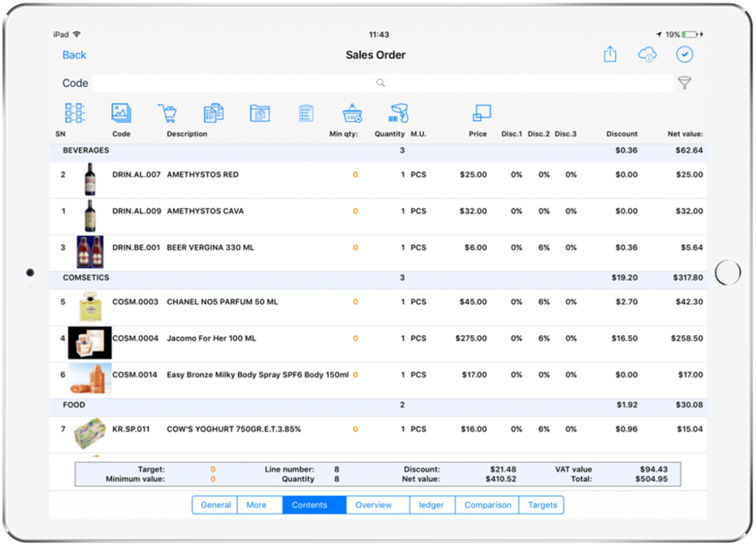The height and width of the screenshot is (546, 756).
Task: Select code COSM.0004
Action: [x=135, y=339]
